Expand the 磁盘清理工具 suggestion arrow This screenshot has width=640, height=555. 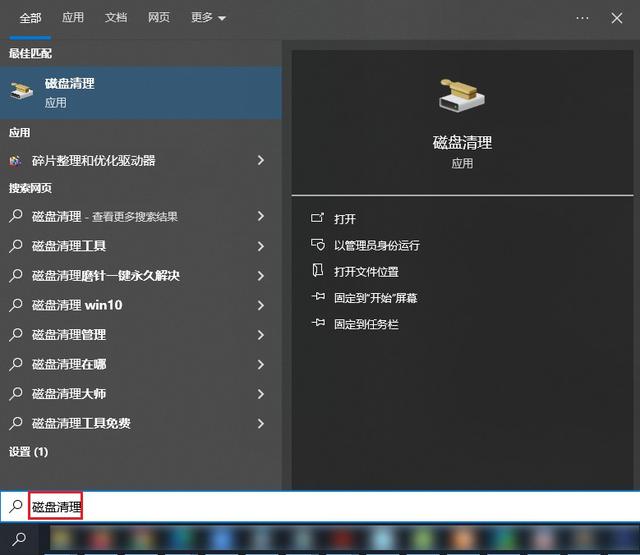(x=261, y=246)
